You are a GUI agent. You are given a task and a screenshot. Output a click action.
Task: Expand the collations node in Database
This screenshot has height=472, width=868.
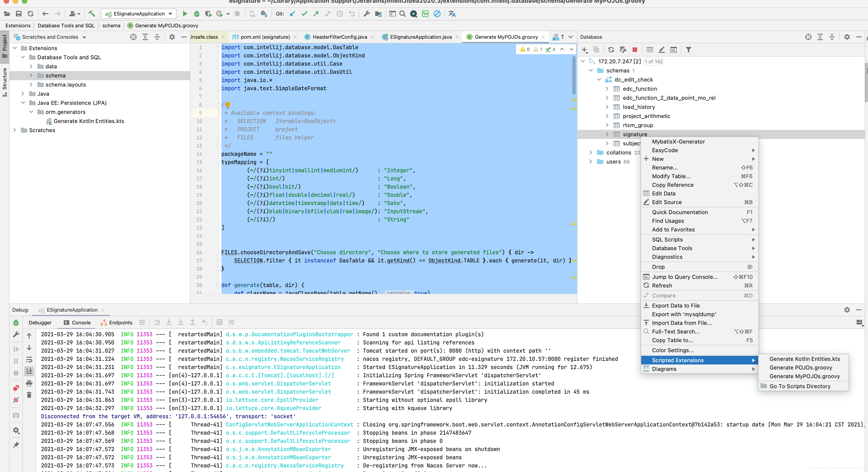591,152
